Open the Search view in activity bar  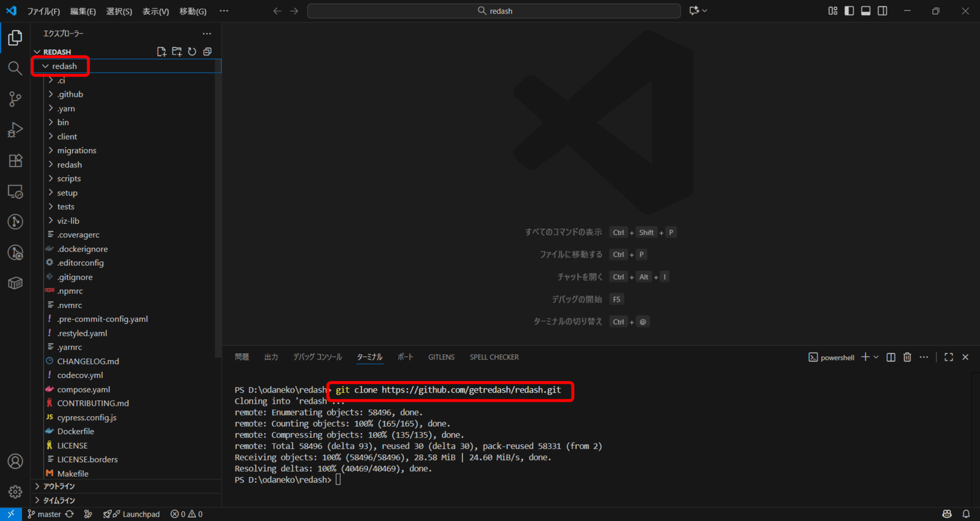tap(15, 68)
